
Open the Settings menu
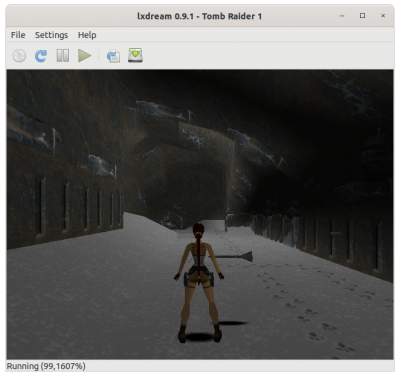pos(51,35)
